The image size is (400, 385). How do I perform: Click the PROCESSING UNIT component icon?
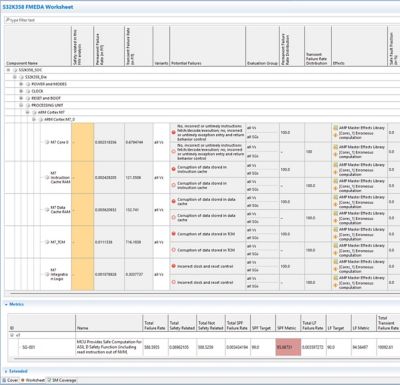[x=28, y=105]
